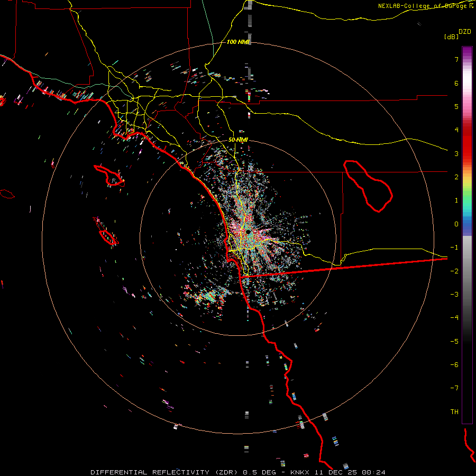The image size is (476, 476).
Task: Click the NEXLAB-College of DuPage credit text
Action: [x=425, y=6]
